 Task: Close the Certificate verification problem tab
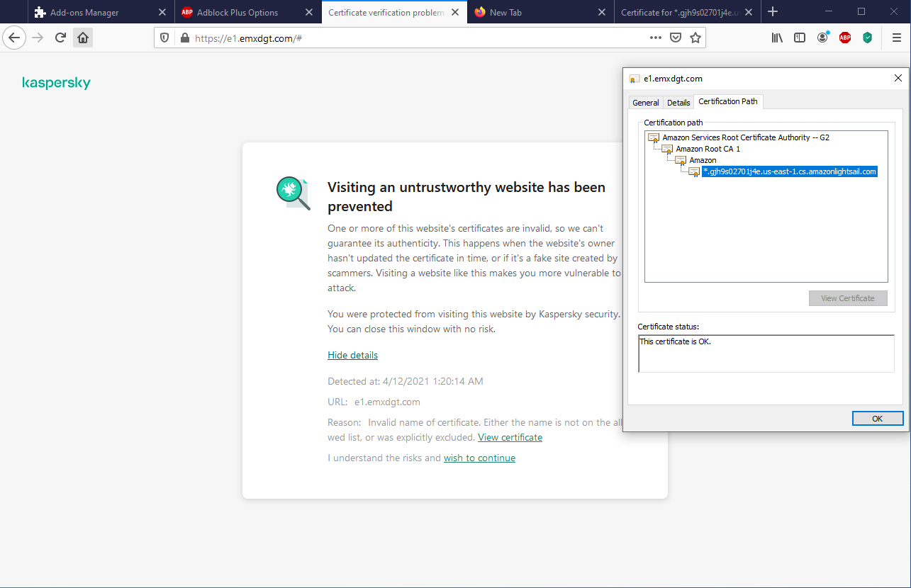(x=454, y=12)
